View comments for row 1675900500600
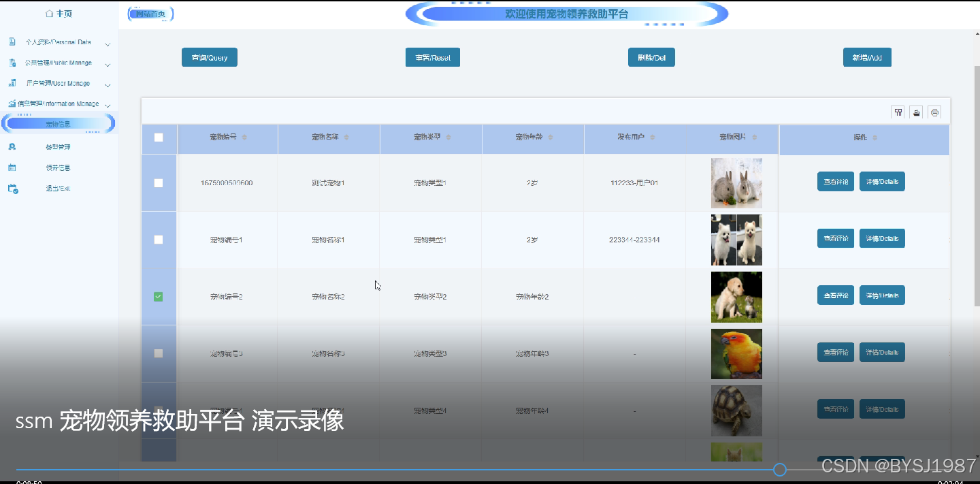 (x=836, y=182)
